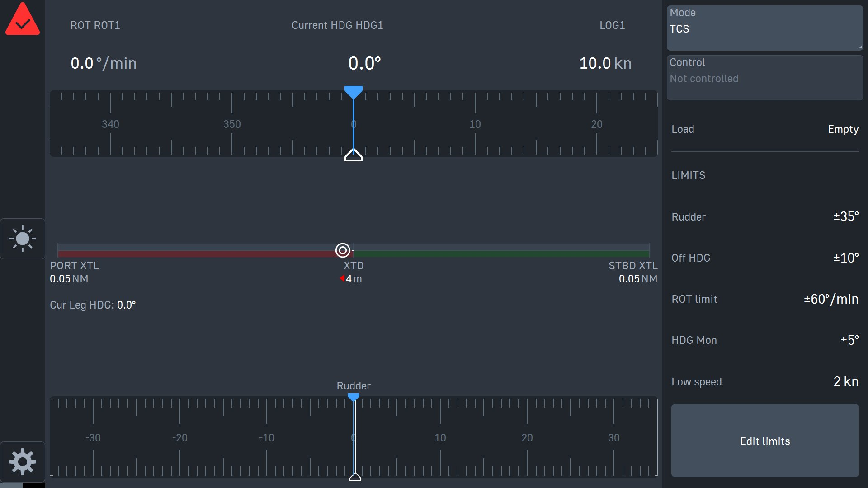Screen dimensions: 868x488
Task: Open the settings gear icon
Action: pos(23,462)
